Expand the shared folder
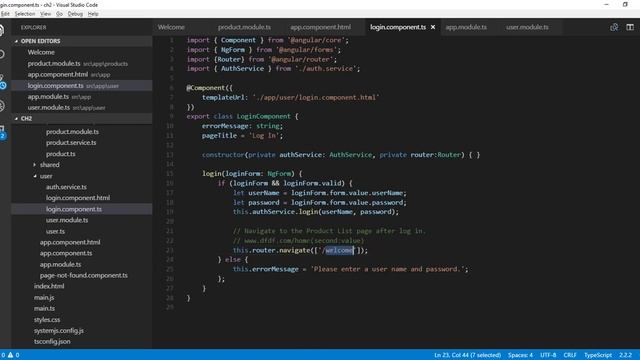The image size is (640, 360). pos(49,165)
